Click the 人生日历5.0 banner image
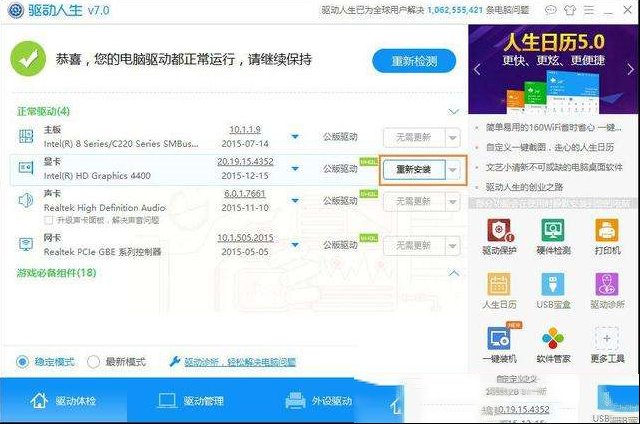Screen dimensions: 640x424 point(553,69)
